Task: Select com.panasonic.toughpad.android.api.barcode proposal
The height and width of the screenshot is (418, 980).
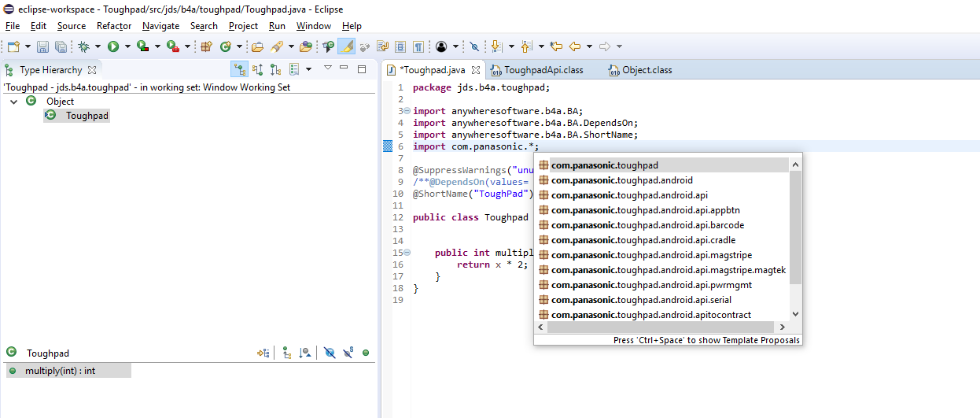Action: [x=647, y=225]
